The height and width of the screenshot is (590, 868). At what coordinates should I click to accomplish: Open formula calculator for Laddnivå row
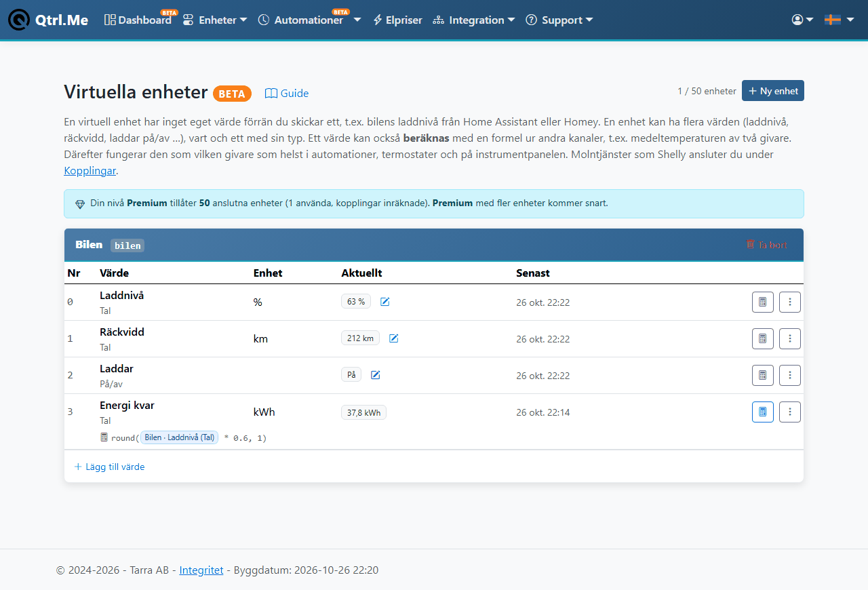click(763, 302)
